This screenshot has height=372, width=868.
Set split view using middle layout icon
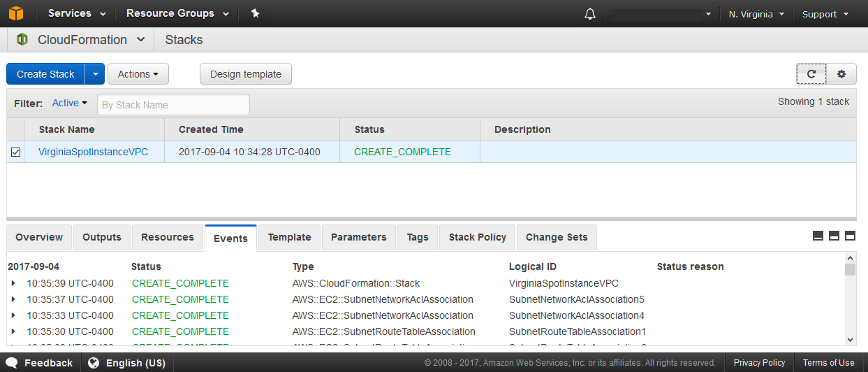pos(834,236)
